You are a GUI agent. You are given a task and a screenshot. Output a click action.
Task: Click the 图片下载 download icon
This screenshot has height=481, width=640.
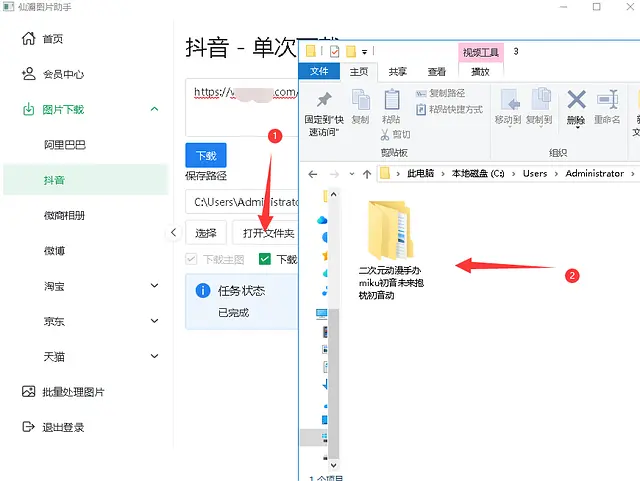(29, 109)
